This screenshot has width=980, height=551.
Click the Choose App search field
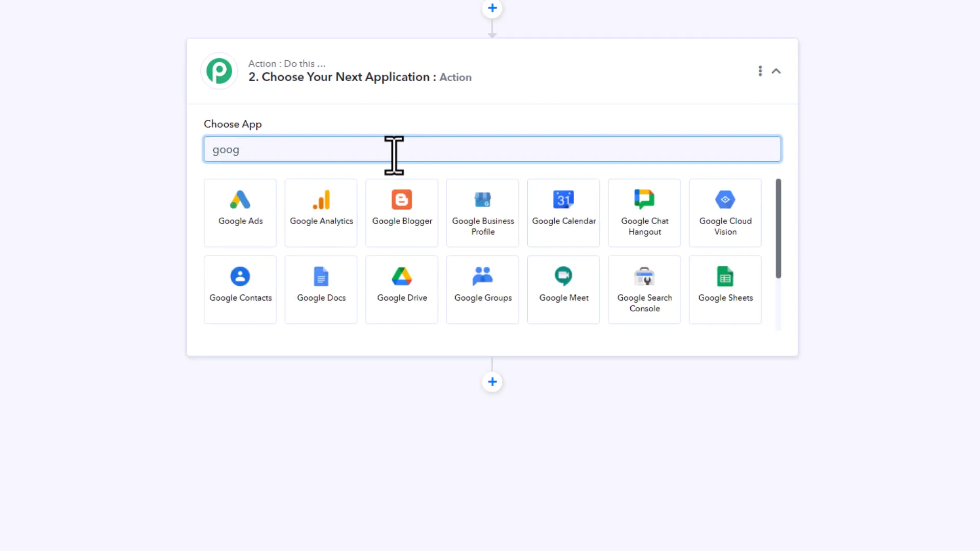pos(492,149)
